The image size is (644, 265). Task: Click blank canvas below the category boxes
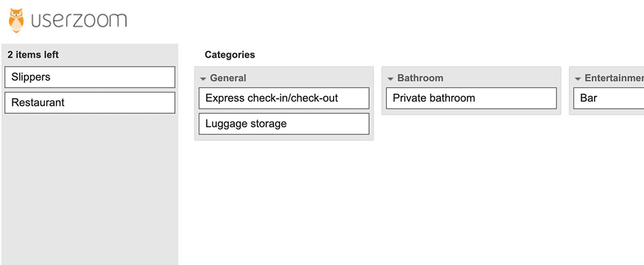pyautogui.click(x=411, y=206)
